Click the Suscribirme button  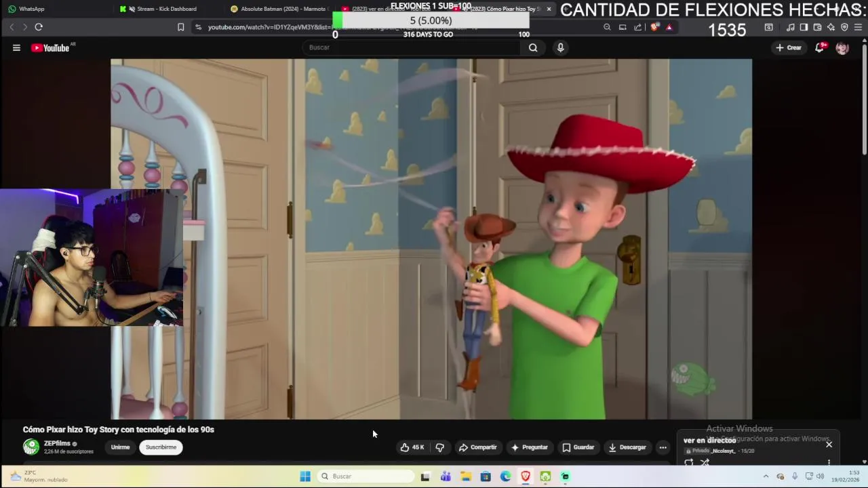[161, 447]
